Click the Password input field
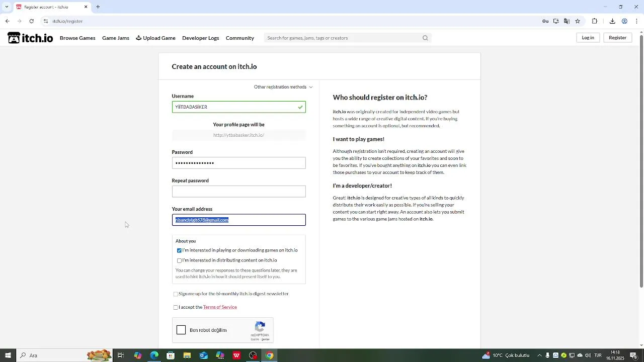Screen dimensions: 644x362 point(238,163)
